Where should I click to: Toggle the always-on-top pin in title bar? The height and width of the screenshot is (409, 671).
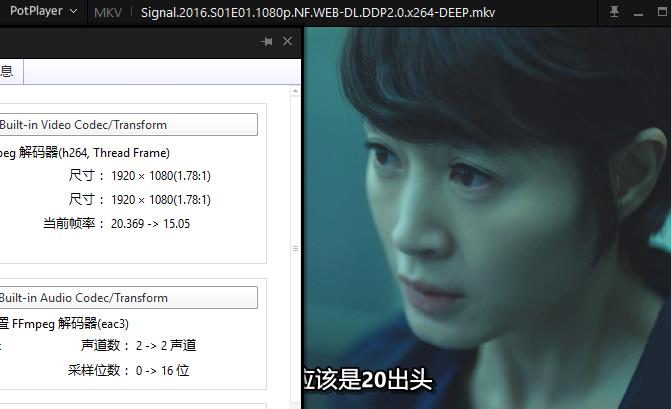(614, 12)
